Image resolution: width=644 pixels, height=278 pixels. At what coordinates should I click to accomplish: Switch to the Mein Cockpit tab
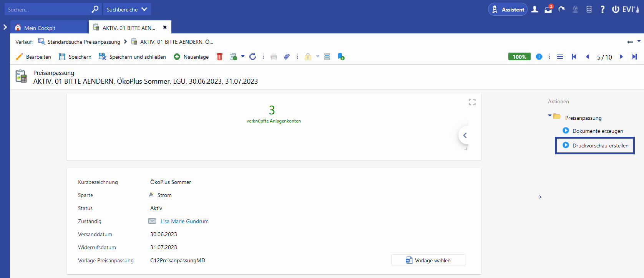click(40, 28)
